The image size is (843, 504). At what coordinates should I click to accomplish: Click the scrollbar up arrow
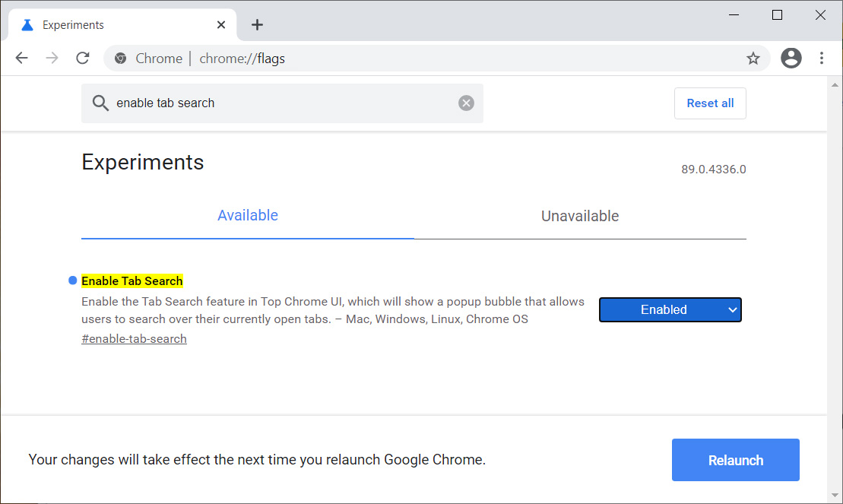(x=835, y=85)
